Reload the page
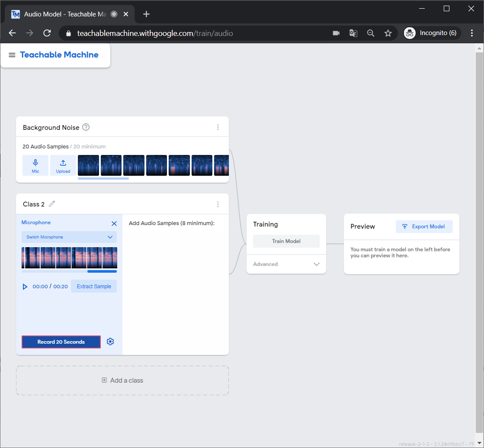The image size is (484, 448). 47,33
